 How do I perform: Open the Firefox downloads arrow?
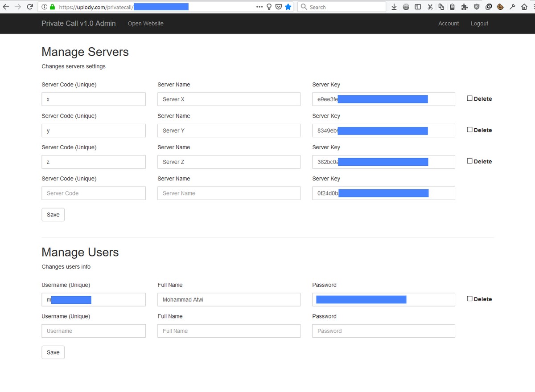[394, 7]
